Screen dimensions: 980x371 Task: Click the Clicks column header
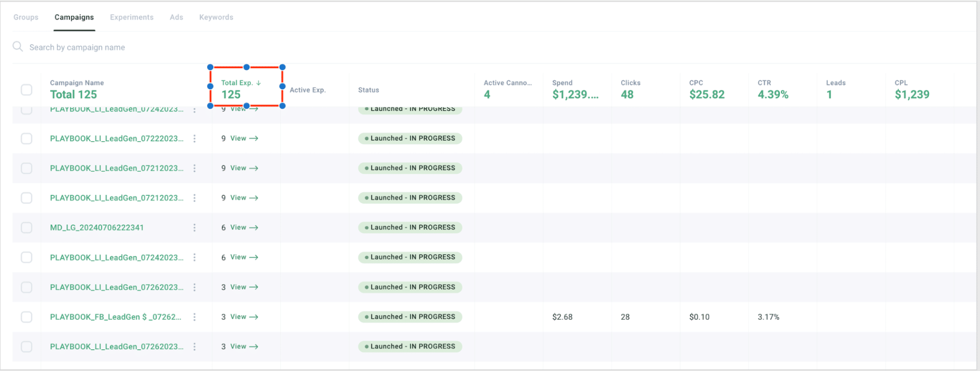(x=630, y=83)
